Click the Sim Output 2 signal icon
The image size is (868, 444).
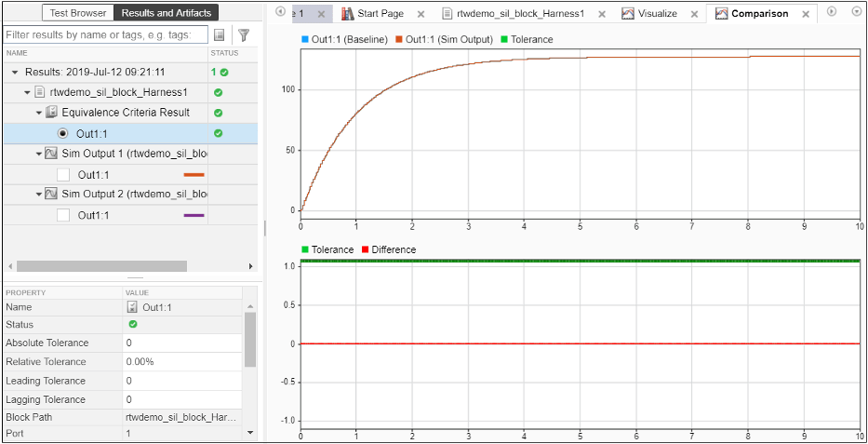[x=51, y=195]
